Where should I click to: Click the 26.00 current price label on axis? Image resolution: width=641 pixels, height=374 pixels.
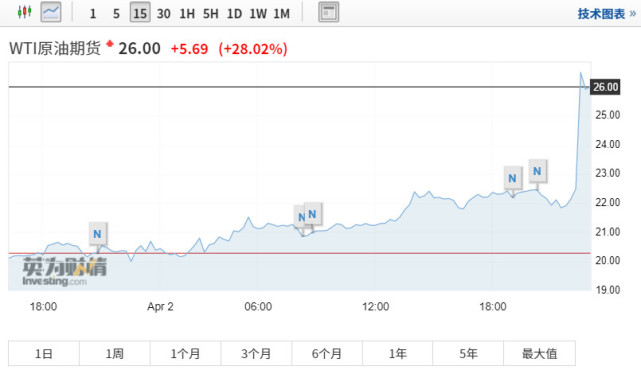(605, 87)
